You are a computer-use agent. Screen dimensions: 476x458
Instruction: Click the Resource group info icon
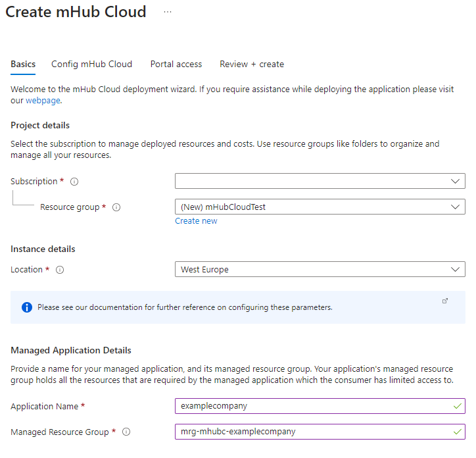coord(116,207)
